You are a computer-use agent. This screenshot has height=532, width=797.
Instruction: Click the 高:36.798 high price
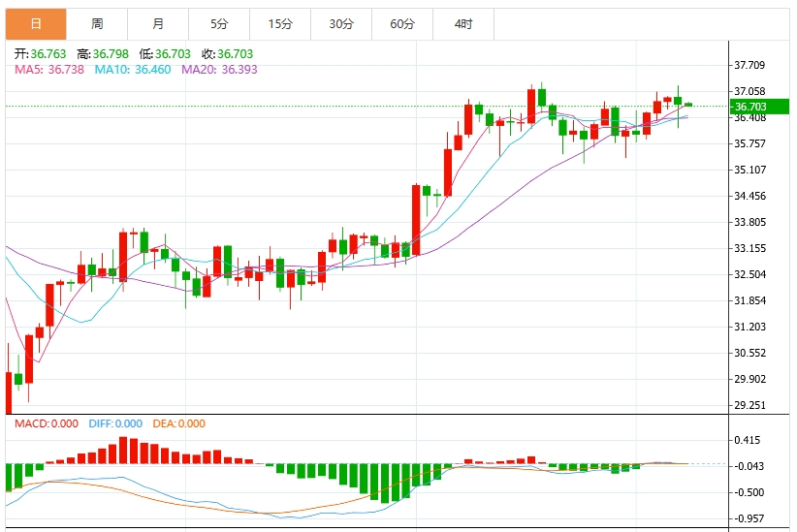pos(103,54)
